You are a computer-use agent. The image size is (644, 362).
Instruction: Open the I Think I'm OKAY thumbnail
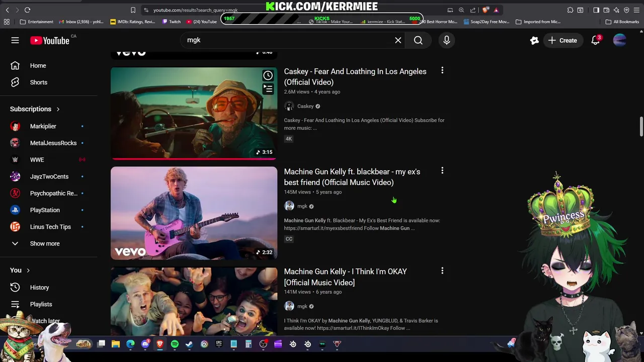[x=194, y=301]
